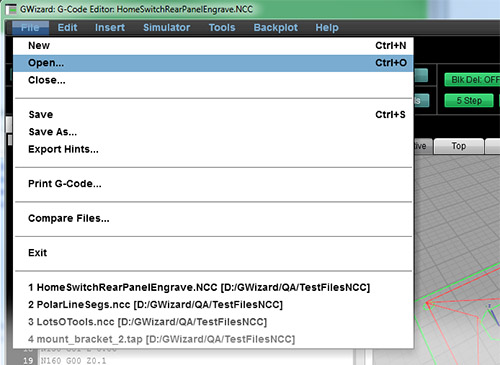Viewport: 500px width, 365px height.
Task: Choose Close... in the File menu
Action: tap(213, 80)
